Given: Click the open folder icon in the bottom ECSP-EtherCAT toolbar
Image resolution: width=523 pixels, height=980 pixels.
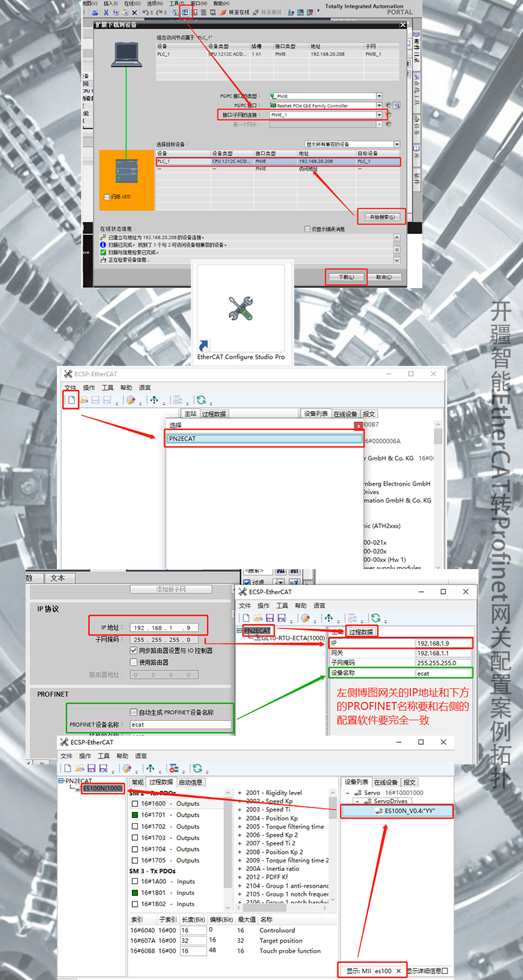Looking at the screenshot, I should coord(79,768).
